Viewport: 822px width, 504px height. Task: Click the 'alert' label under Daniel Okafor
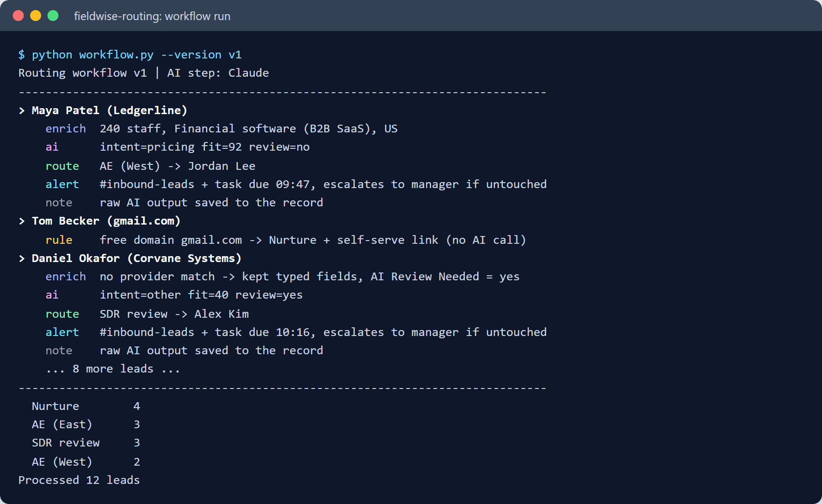62,332
